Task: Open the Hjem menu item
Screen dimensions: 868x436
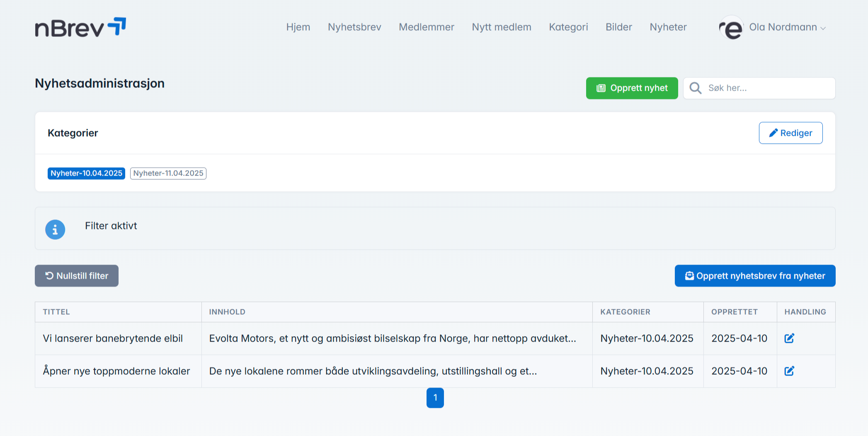Action: (298, 27)
